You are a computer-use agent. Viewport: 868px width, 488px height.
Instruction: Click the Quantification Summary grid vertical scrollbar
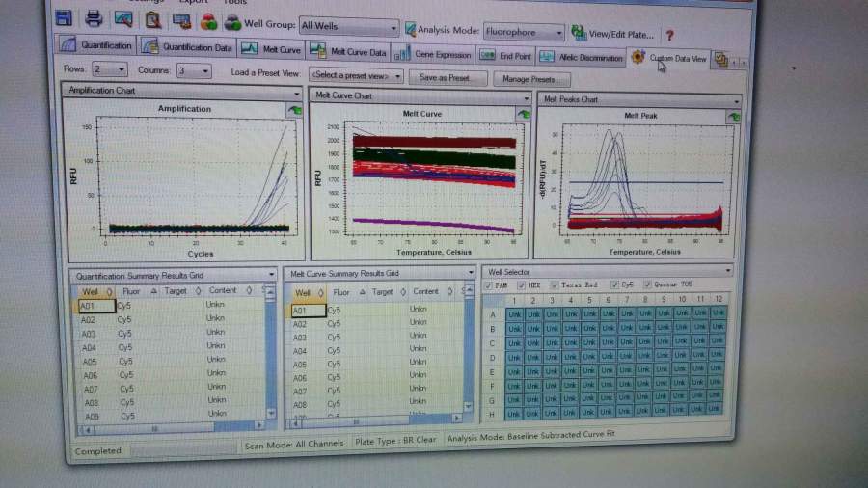click(x=271, y=357)
